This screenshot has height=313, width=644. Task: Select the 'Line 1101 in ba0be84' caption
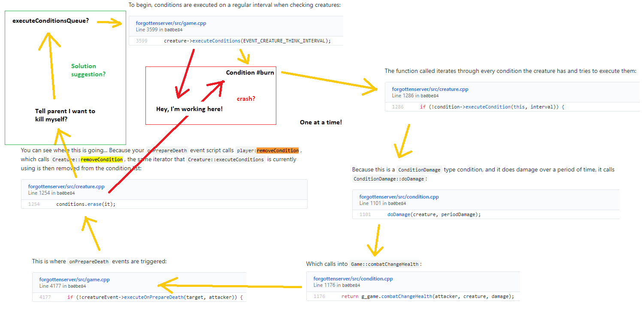click(x=382, y=203)
